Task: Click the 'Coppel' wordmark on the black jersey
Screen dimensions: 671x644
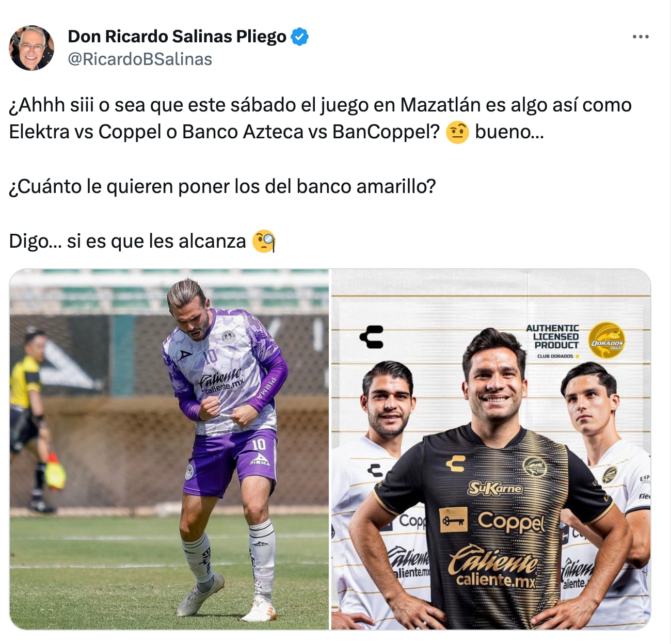Action: (x=511, y=521)
